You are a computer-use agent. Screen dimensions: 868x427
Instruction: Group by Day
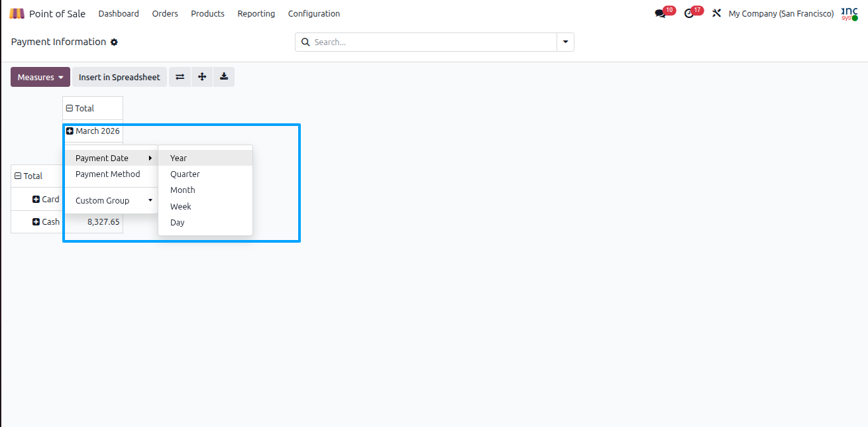coord(205,222)
